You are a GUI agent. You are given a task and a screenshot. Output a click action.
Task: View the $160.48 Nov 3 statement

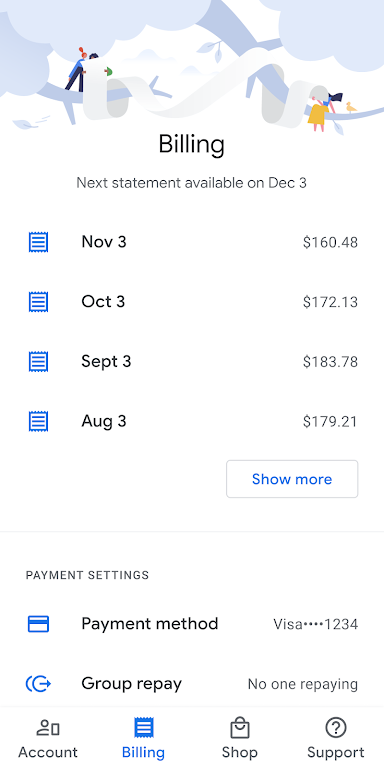(x=192, y=242)
